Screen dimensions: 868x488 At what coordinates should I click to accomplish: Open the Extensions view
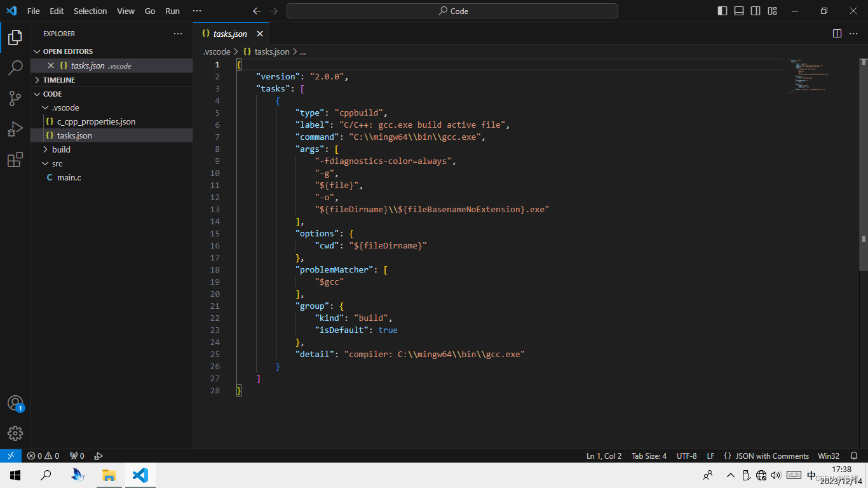15,160
